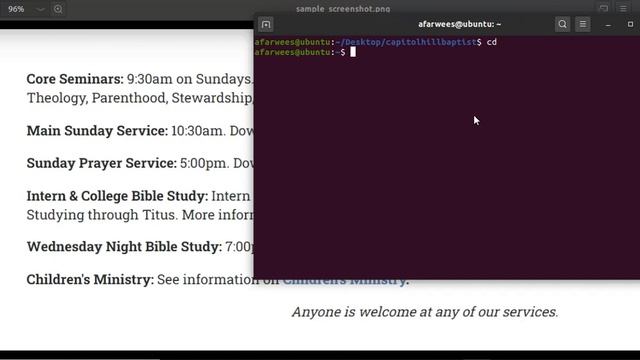The height and width of the screenshot is (360, 640).
Task: Click the 'Children's Ministry:' bold label
Action: 90,280
